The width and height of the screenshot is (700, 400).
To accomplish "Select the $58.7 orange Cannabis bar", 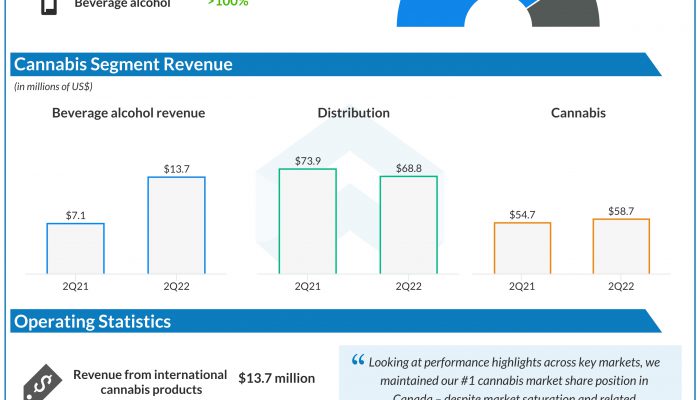I will pos(621,246).
